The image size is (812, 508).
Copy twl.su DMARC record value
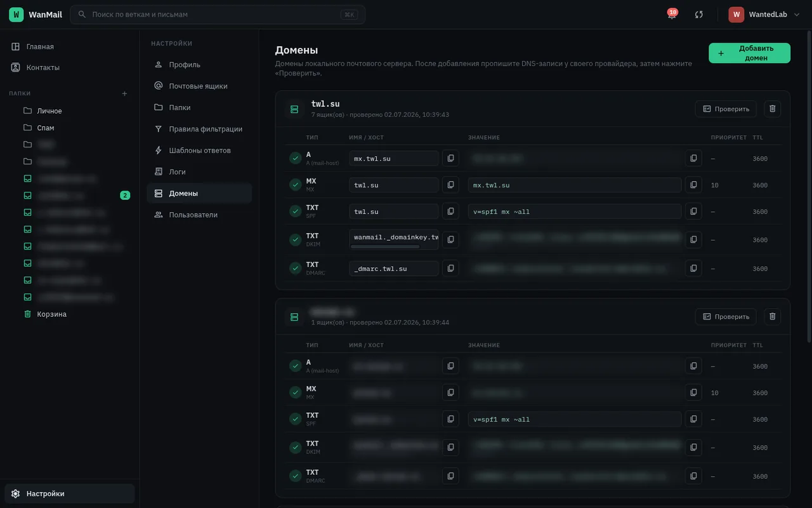tap(693, 268)
